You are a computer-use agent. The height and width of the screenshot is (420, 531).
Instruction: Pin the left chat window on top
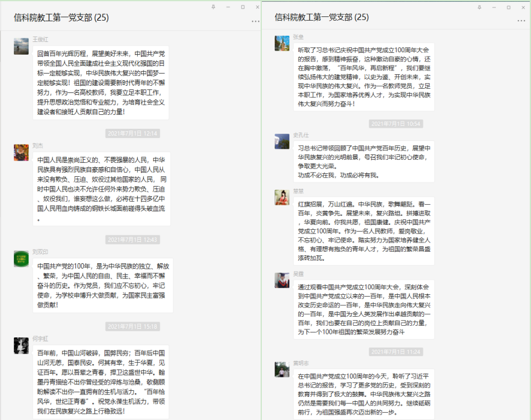213,7
